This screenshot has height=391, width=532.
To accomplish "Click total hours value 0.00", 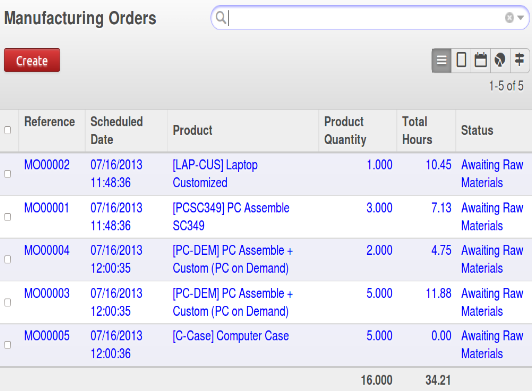I will 441,336.
